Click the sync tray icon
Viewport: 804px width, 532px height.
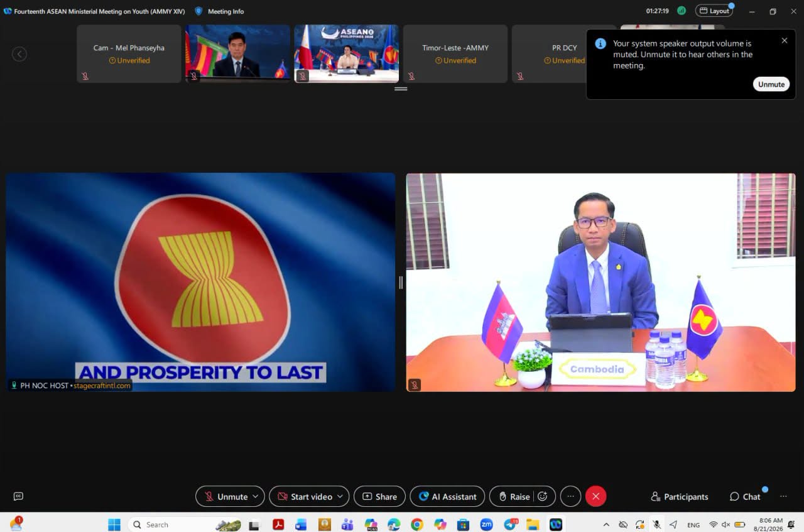tap(639, 524)
